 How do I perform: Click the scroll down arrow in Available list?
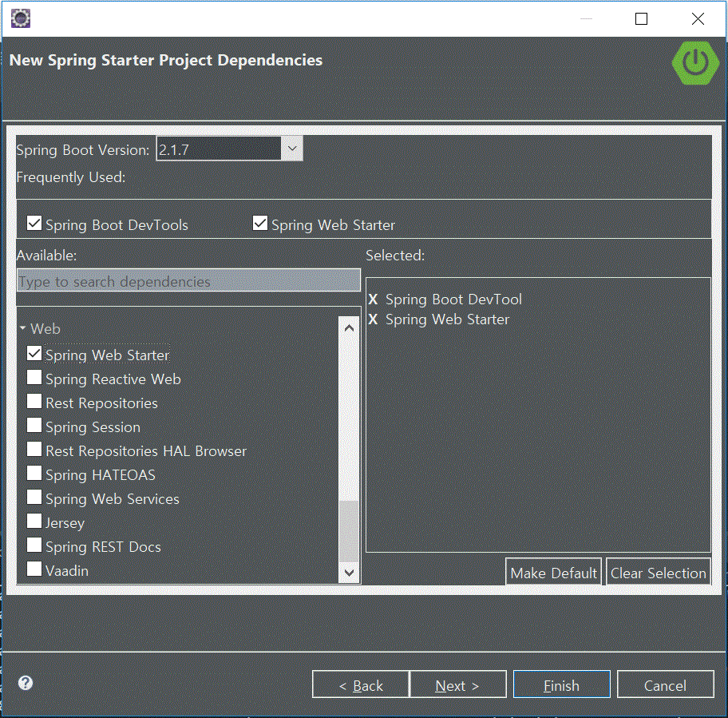click(349, 573)
